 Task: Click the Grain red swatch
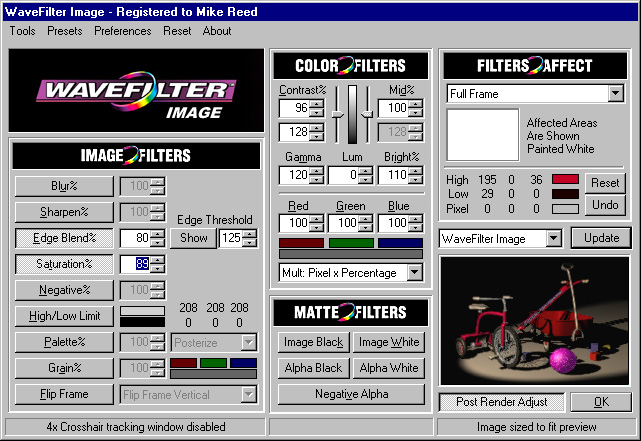tap(184, 363)
